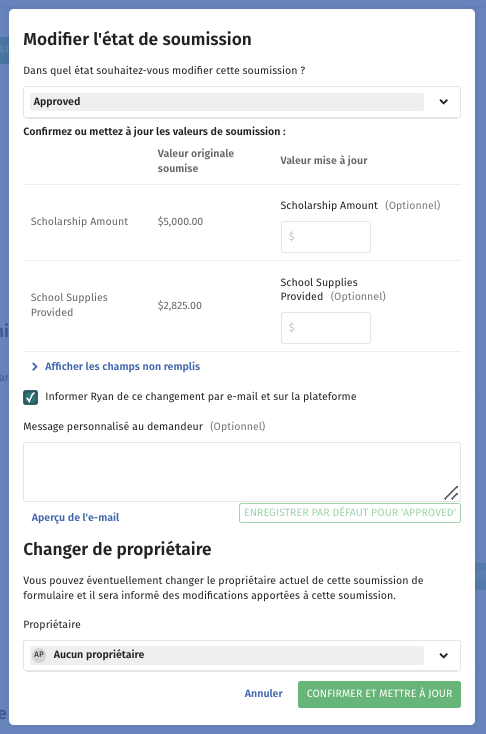Click the Approved status chip

[x=227, y=102]
